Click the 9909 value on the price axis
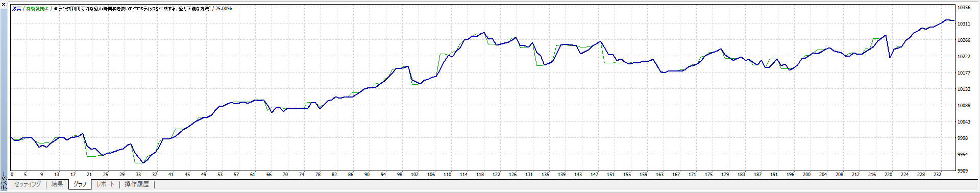Image resolution: width=980 pixels, height=193 pixels. click(x=963, y=171)
